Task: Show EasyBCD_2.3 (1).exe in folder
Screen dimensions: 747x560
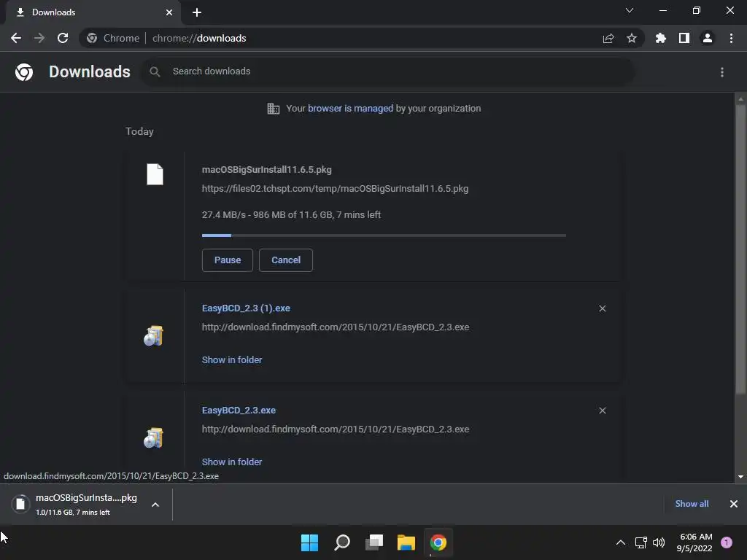Action: click(x=232, y=360)
